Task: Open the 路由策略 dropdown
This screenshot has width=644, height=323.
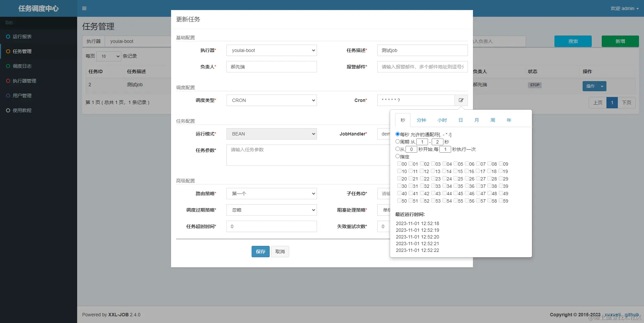Action: [272, 194]
